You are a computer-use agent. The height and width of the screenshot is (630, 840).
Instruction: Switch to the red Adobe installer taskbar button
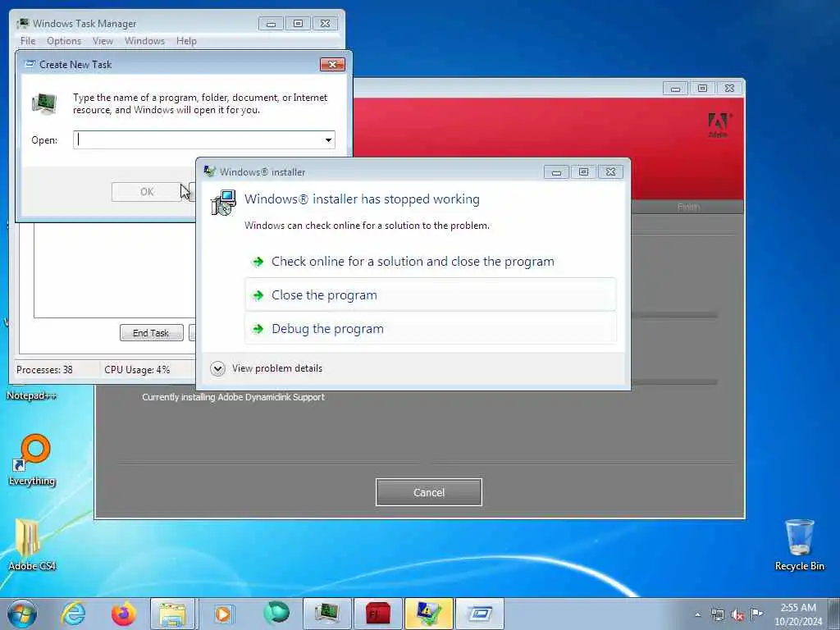click(x=377, y=614)
